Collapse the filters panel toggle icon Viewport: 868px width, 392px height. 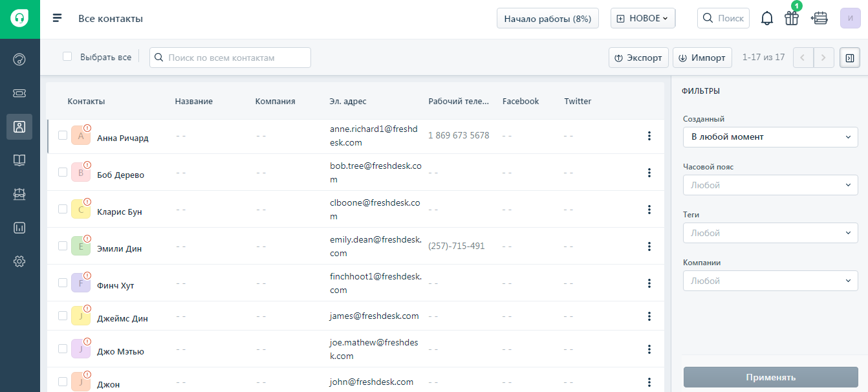pos(850,58)
